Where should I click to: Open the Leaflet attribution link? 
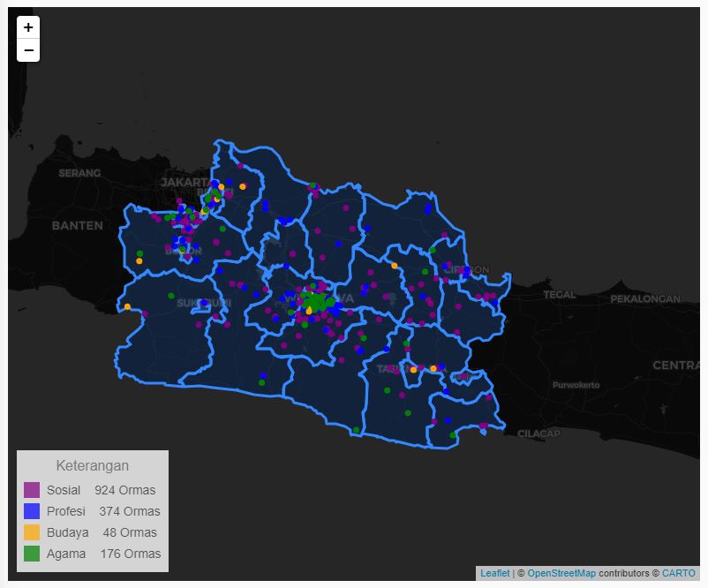[494, 574]
